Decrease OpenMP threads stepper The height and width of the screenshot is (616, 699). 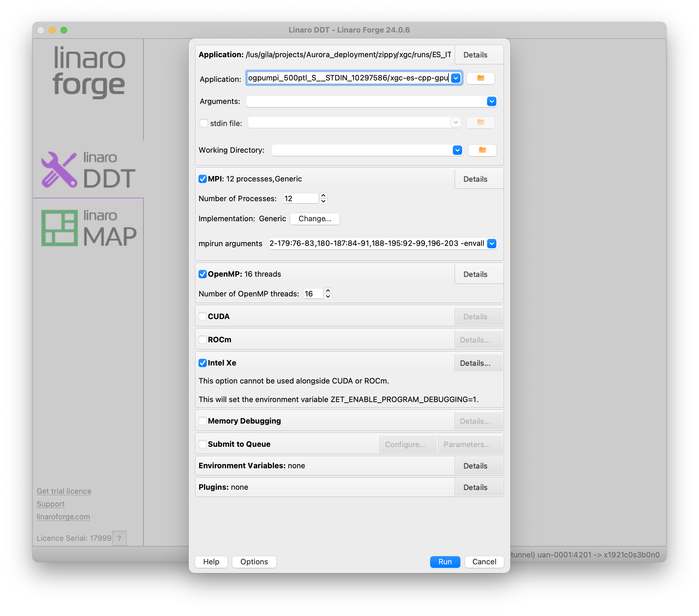(328, 297)
